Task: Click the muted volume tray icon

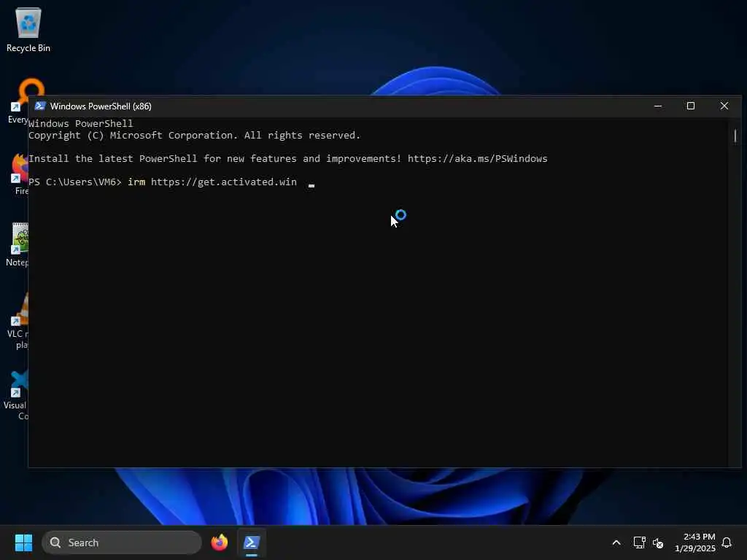Action: (x=658, y=542)
